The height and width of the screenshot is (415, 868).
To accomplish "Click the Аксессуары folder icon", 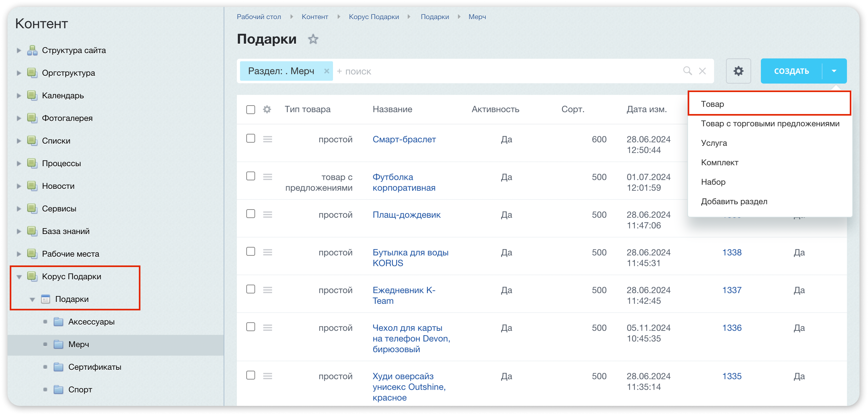I will 59,322.
